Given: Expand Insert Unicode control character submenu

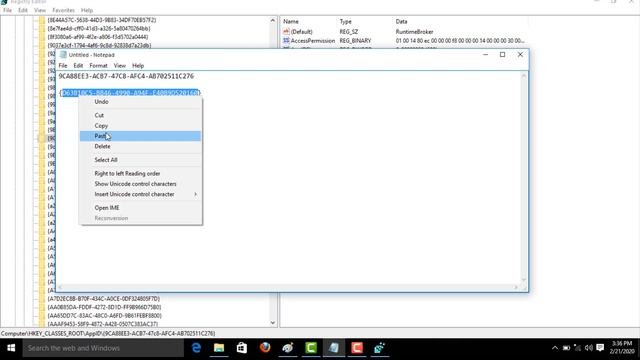Looking at the screenshot, I should pos(140,194).
